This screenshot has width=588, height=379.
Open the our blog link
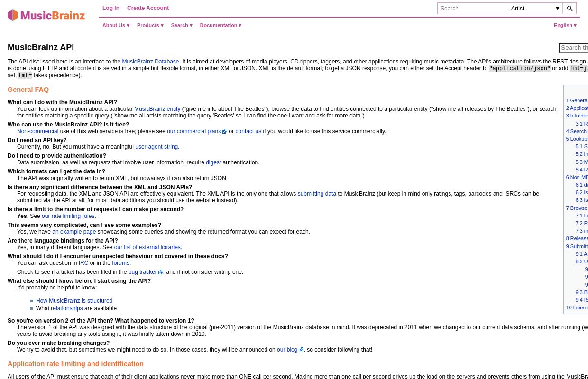[287, 350]
